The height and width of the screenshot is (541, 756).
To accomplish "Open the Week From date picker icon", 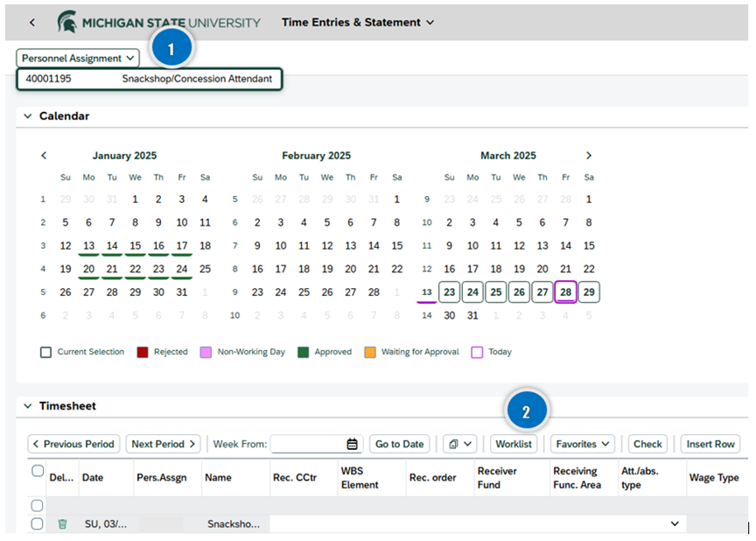I will click(x=352, y=444).
